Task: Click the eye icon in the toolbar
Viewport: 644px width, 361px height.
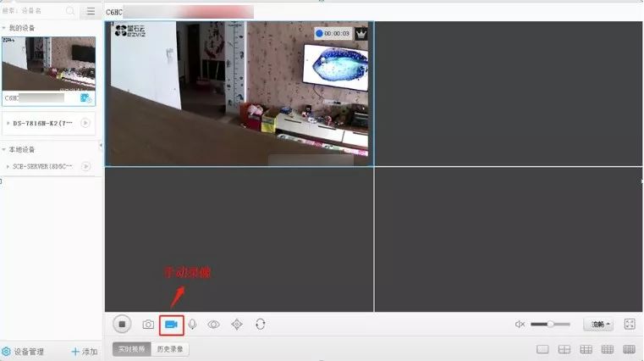Action: point(214,324)
